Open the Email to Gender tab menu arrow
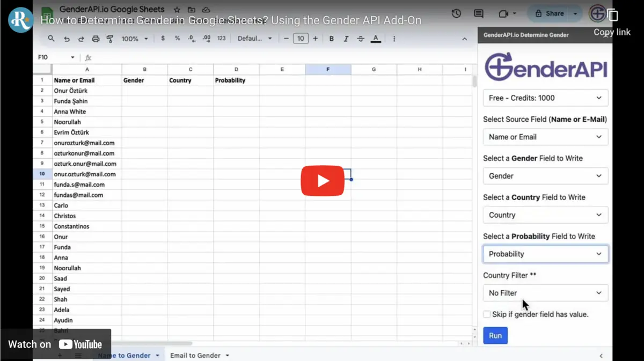The image size is (644, 361). click(x=228, y=356)
